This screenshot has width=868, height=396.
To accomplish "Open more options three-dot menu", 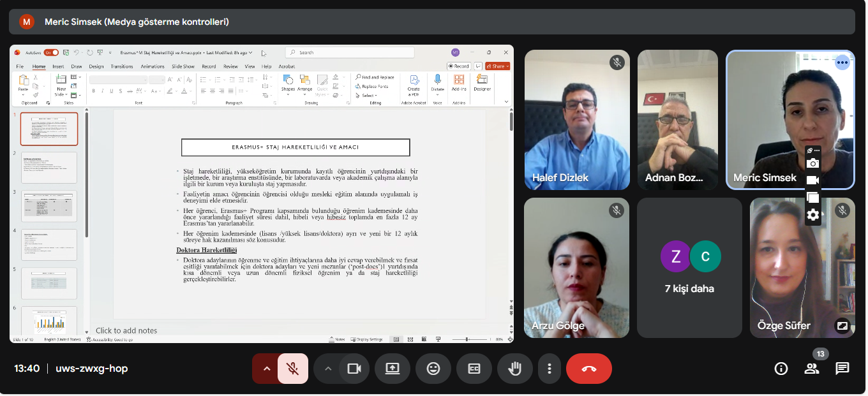I will point(549,369).
